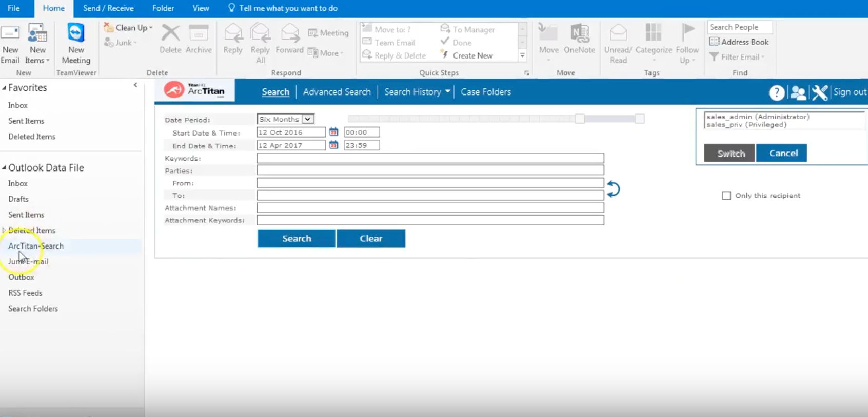The image size is (868, 417).
Task: Click the swap From/To arrow icon
Action: (x=613, y=189)
